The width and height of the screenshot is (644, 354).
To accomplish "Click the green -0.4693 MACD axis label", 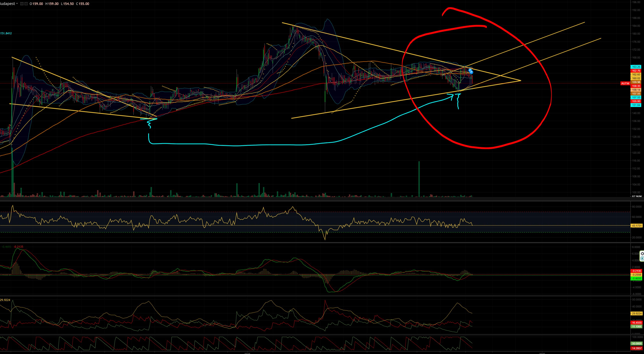I will click(636, 278).
